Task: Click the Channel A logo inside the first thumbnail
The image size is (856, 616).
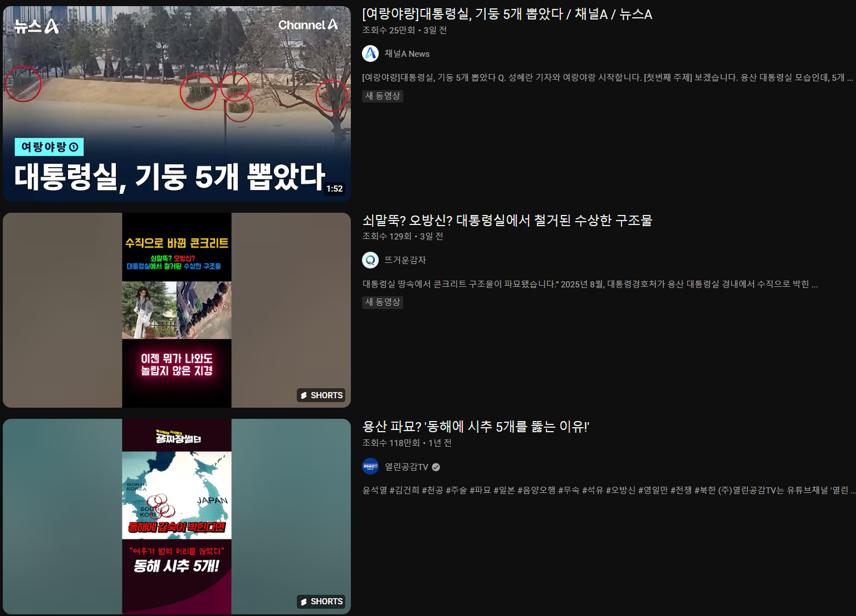Action: 307,25
